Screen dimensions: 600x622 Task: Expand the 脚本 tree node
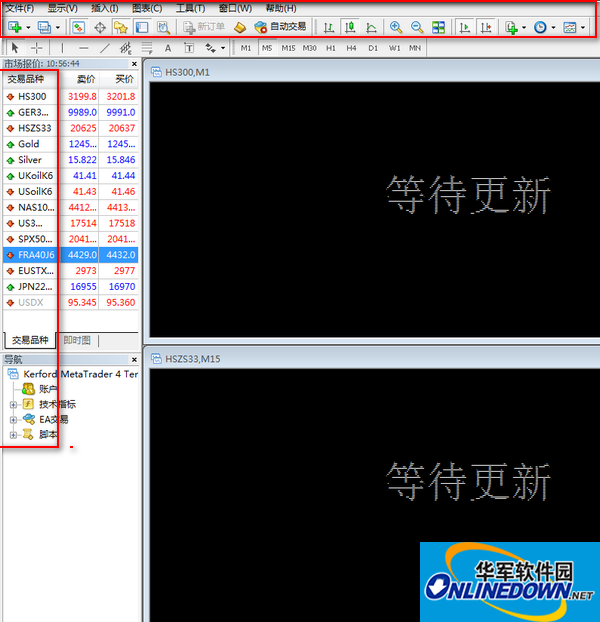(x=13, y=435)
